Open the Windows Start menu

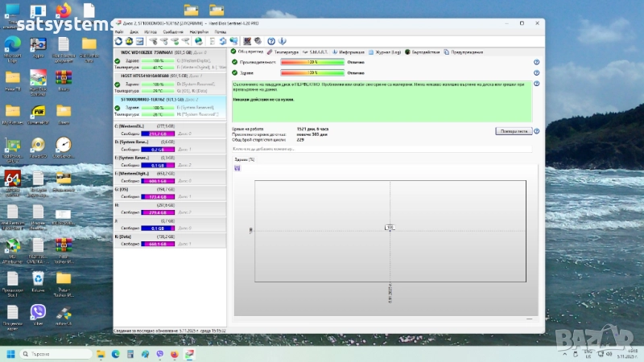[x=11, y=354]
